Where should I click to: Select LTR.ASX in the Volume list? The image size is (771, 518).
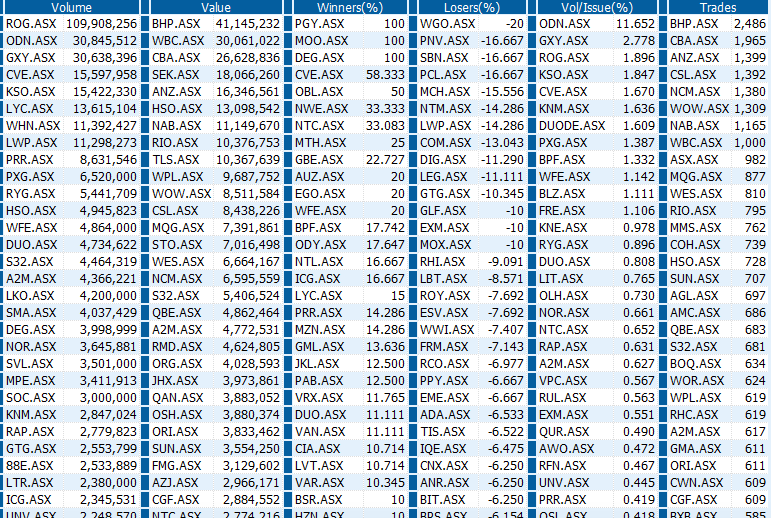(x=30, y=483)
